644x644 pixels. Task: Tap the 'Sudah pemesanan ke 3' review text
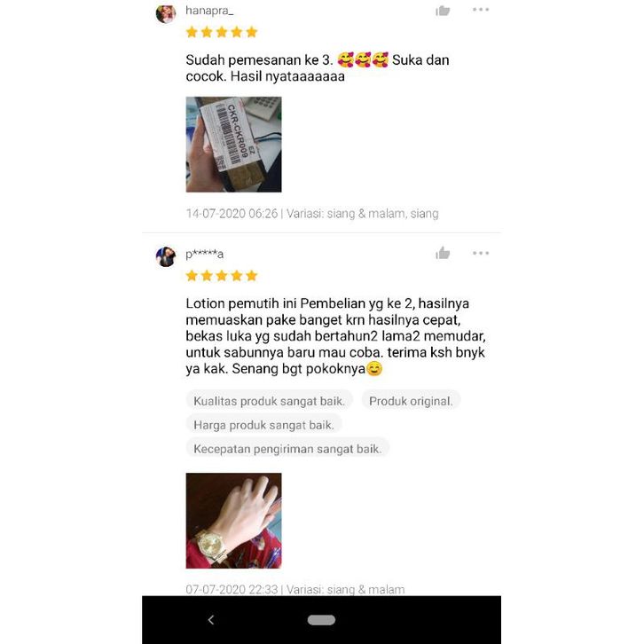point(318,67)
